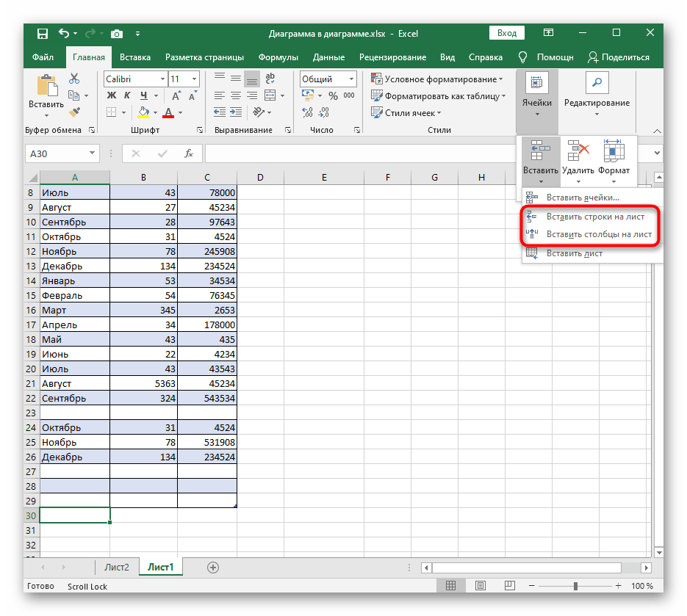Select the Format Painter brush
The width and height of the screenshot is (687, 616).
click(x=74, y=112)
